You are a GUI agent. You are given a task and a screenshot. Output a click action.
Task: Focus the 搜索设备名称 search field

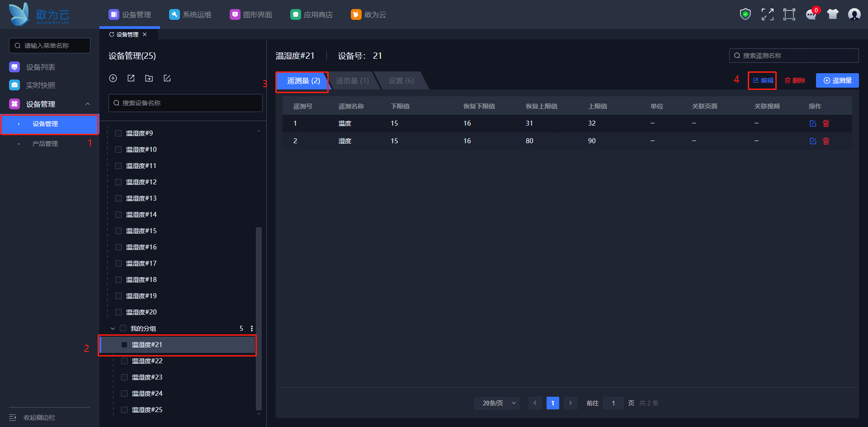coord(185,103)
